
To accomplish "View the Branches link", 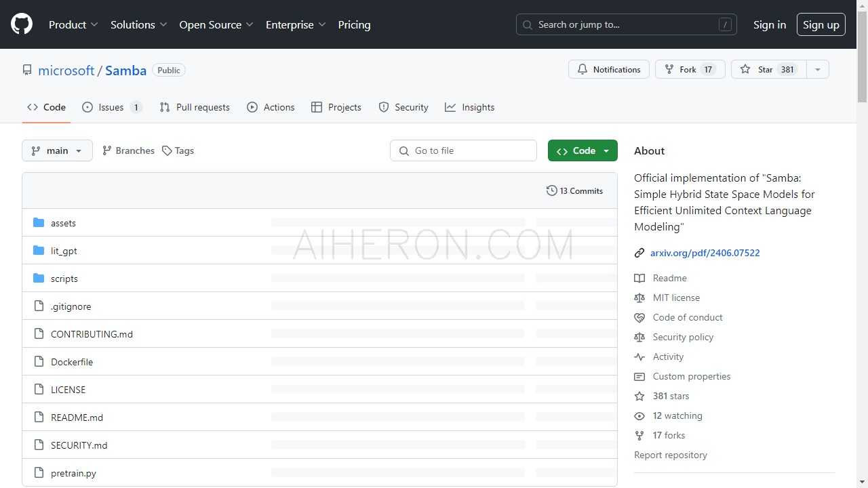I will click(128, 150).
